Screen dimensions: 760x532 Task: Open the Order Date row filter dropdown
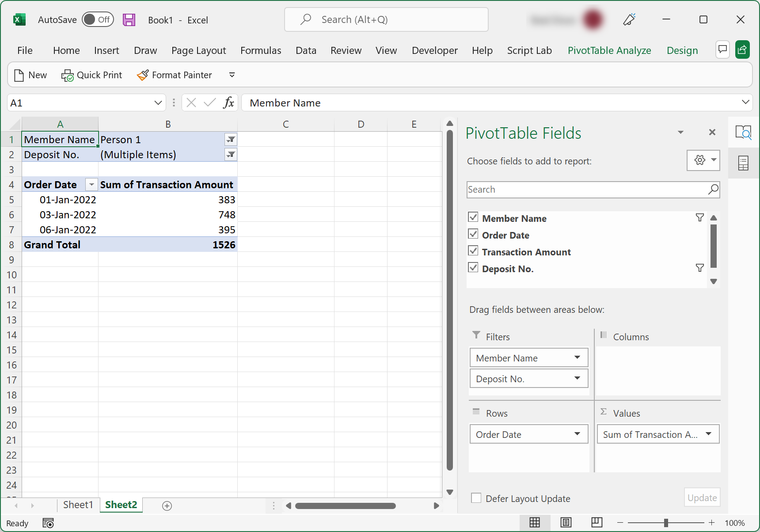coord(91,185)
